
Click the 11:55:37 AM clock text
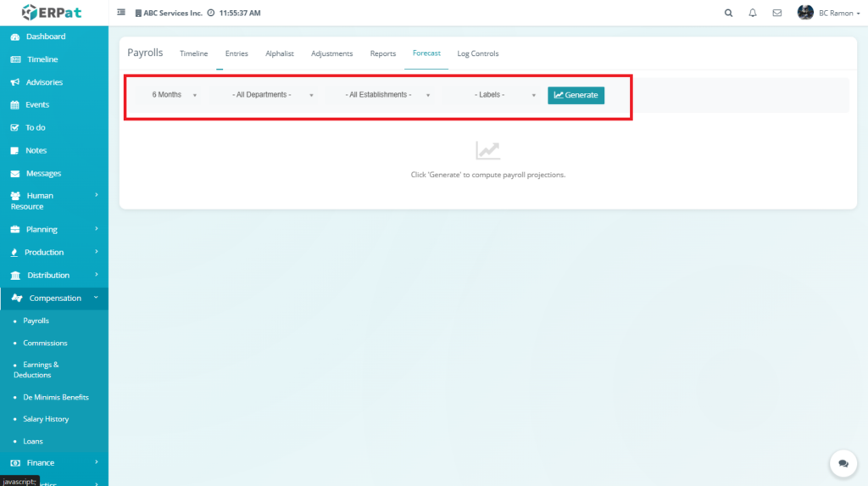[240, 13]
